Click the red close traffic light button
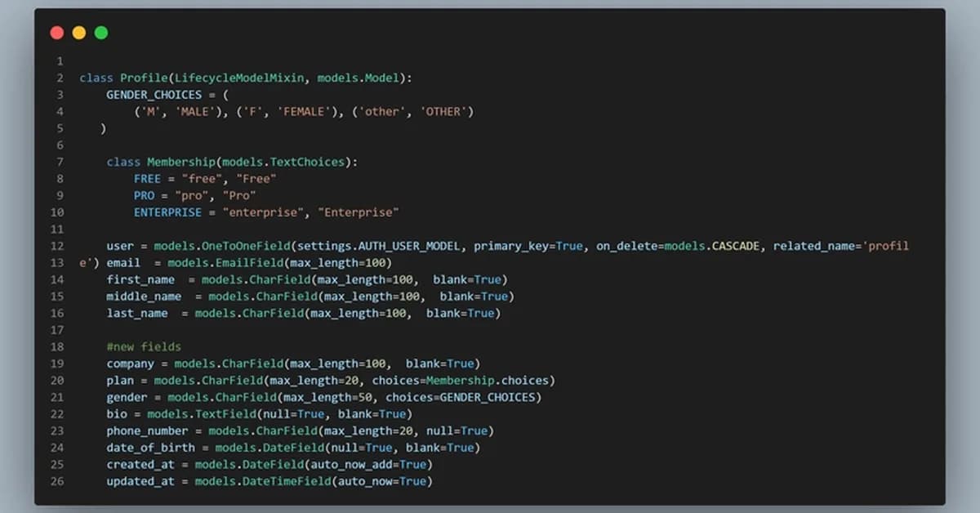980x513 pixels. click(x=56, y=32)
